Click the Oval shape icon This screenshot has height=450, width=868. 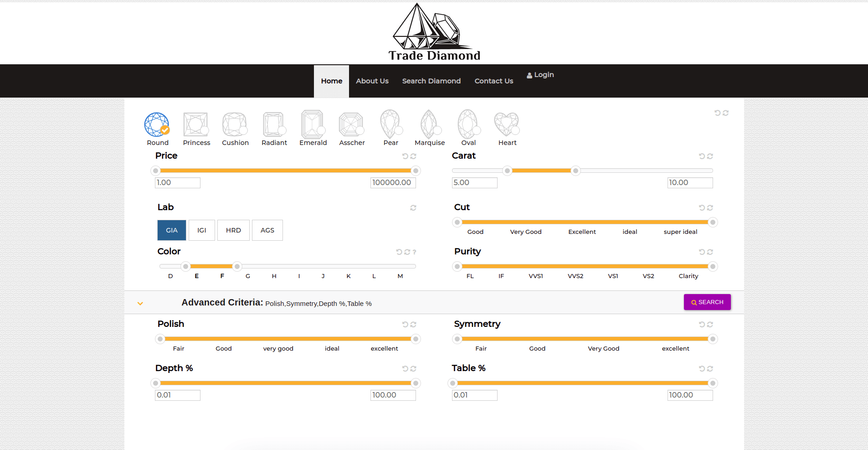[468, 125]
